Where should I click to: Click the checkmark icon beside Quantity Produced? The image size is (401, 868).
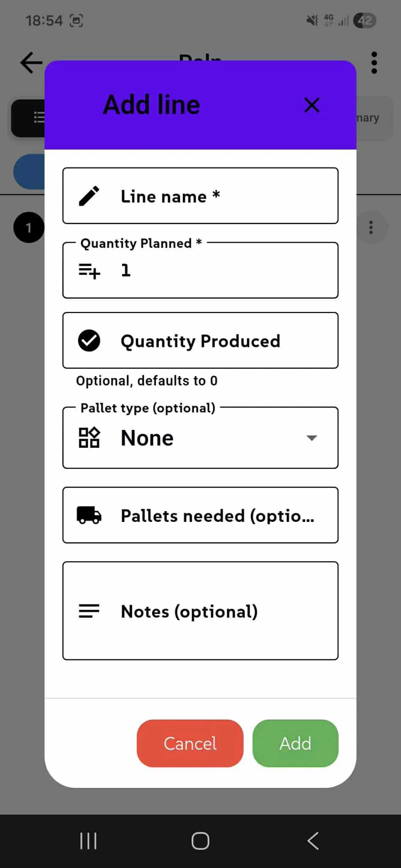[x=89, y=340]
